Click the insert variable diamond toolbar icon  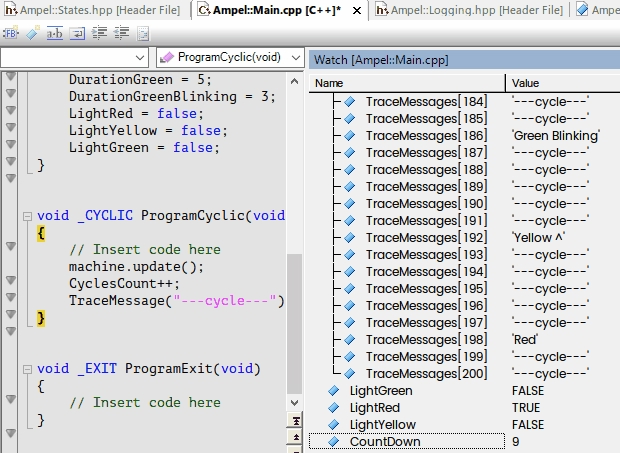point(32,34)
